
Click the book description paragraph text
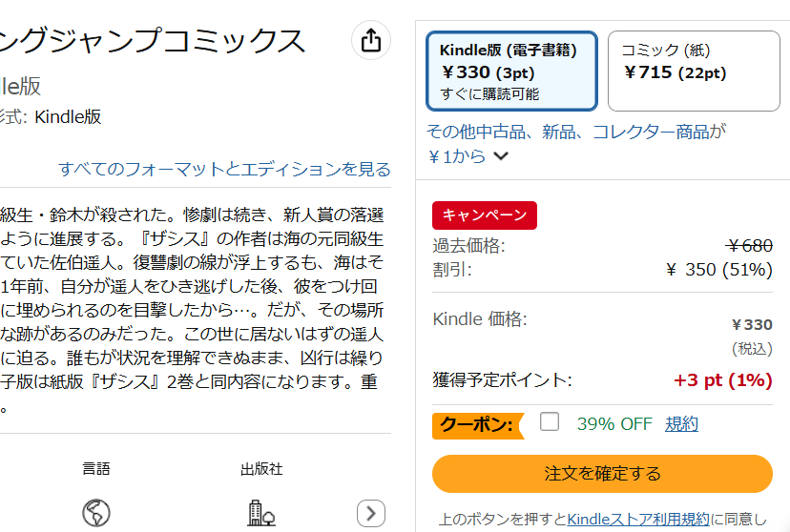[192, 310]
